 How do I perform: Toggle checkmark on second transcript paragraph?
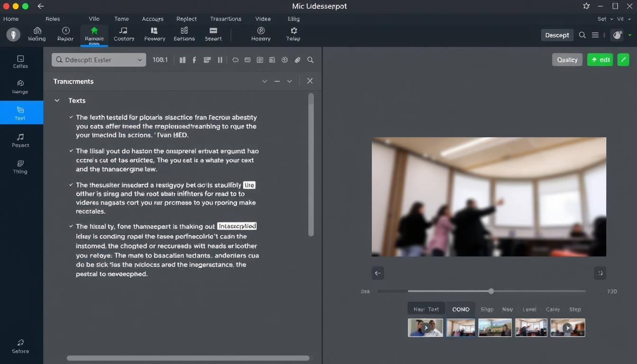click(71, 151)
